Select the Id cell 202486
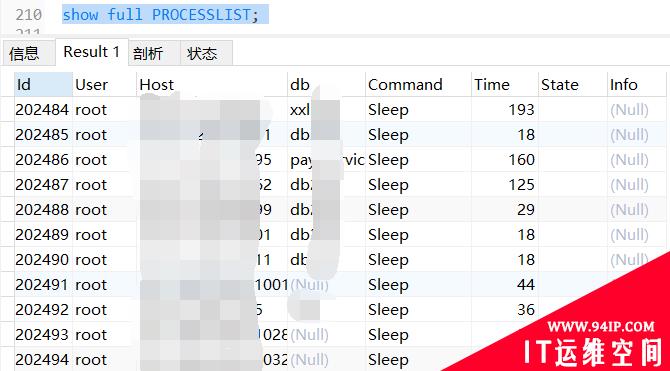Image resolution: width=670 pixels, height=371 pixels. (42, 160)
